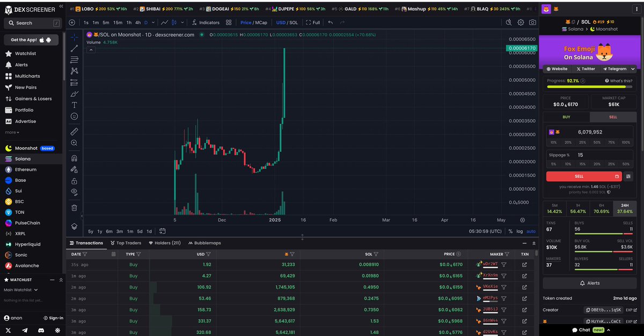Select the 1H stats period

(578, 208)
